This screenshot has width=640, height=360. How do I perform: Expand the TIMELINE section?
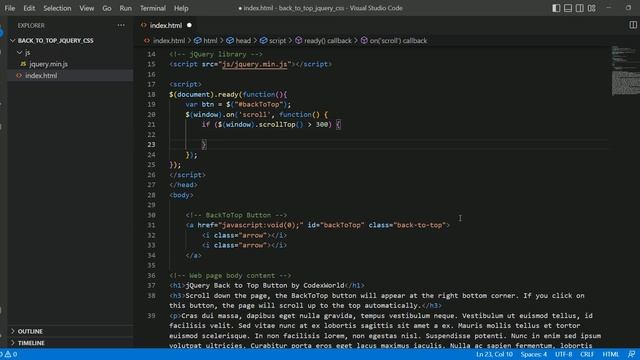pos(31,343)
